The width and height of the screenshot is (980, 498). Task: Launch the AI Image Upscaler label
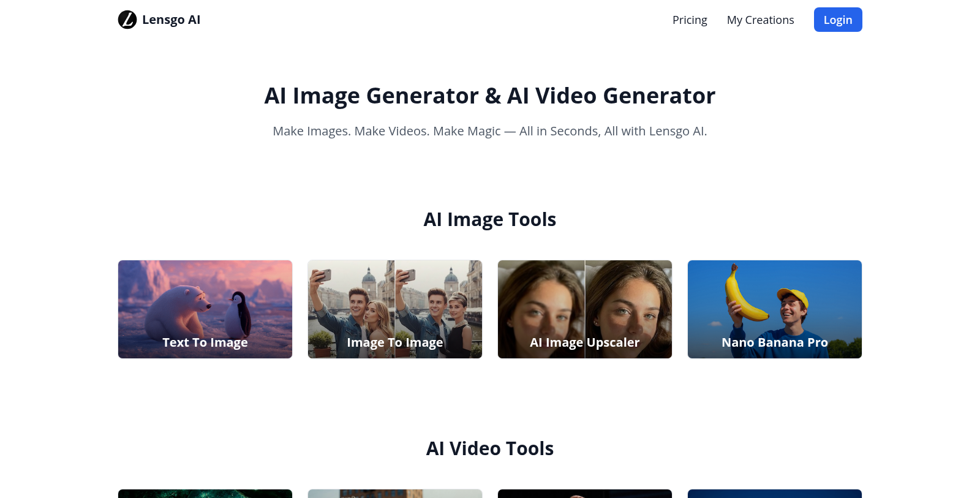[x=584, y=342]
